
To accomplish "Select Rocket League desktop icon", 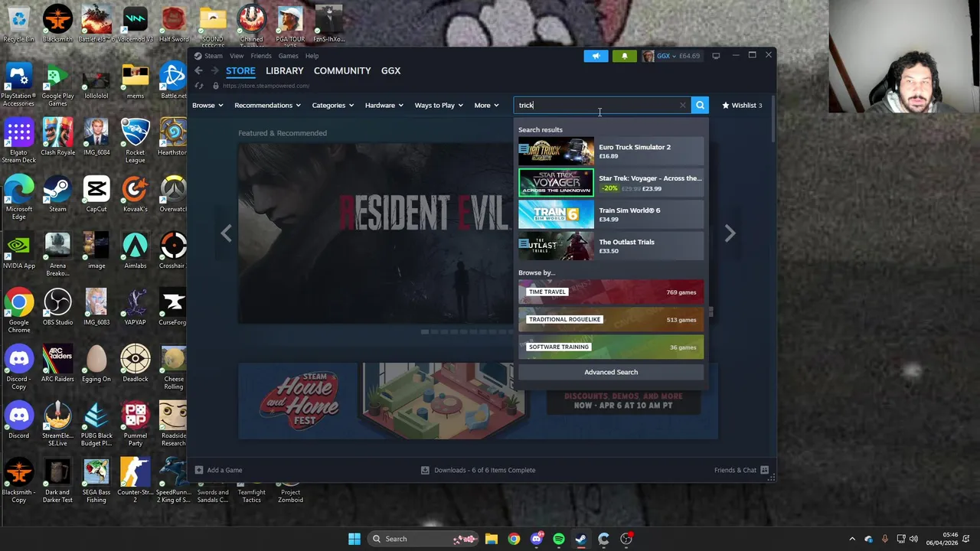I will pyautogui.click(x=135, y=141).
